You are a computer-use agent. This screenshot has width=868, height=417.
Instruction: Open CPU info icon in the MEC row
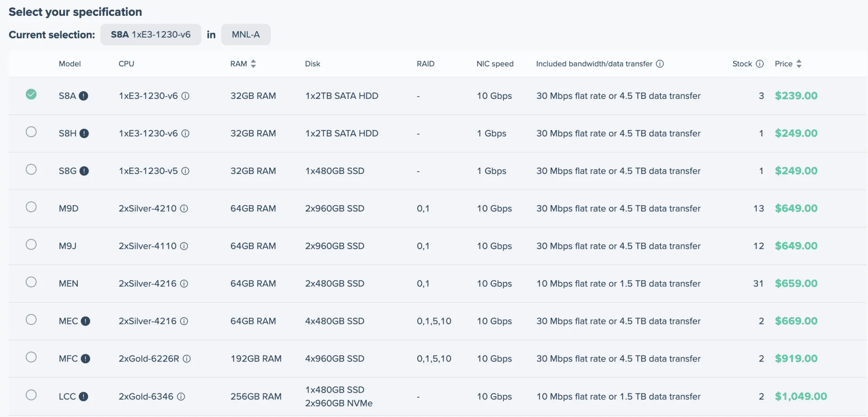click(184, 321)
